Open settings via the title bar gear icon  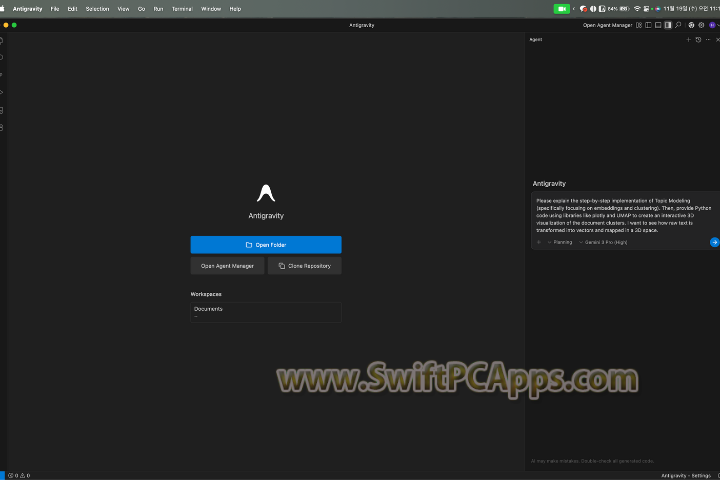point(701,25)
